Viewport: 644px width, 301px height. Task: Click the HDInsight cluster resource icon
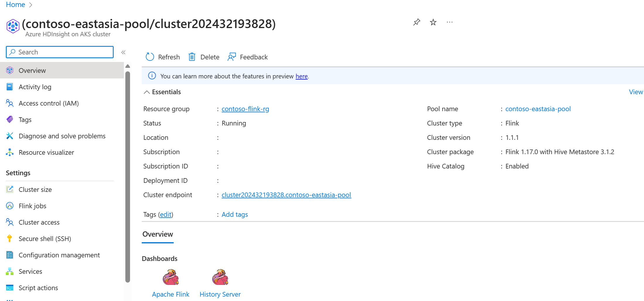coord(13,26)
